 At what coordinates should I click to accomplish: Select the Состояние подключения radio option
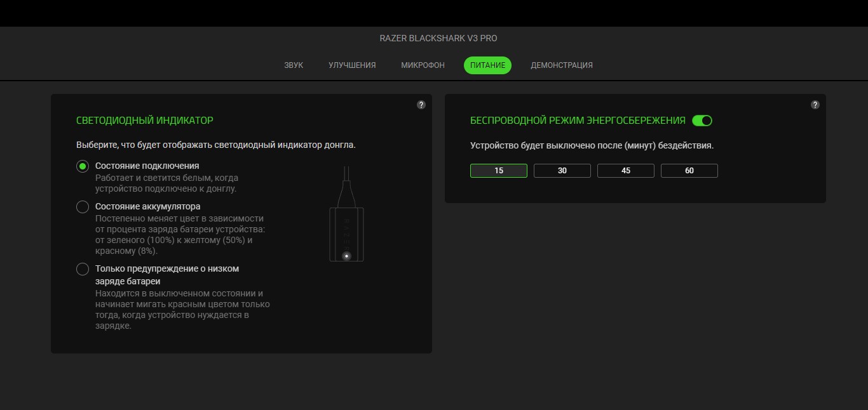click(83, 166)
